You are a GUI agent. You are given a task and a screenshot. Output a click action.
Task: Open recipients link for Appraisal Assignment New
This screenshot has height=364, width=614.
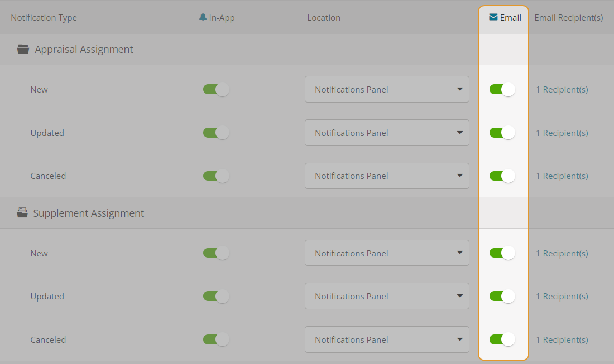click(x=562, y=90)
